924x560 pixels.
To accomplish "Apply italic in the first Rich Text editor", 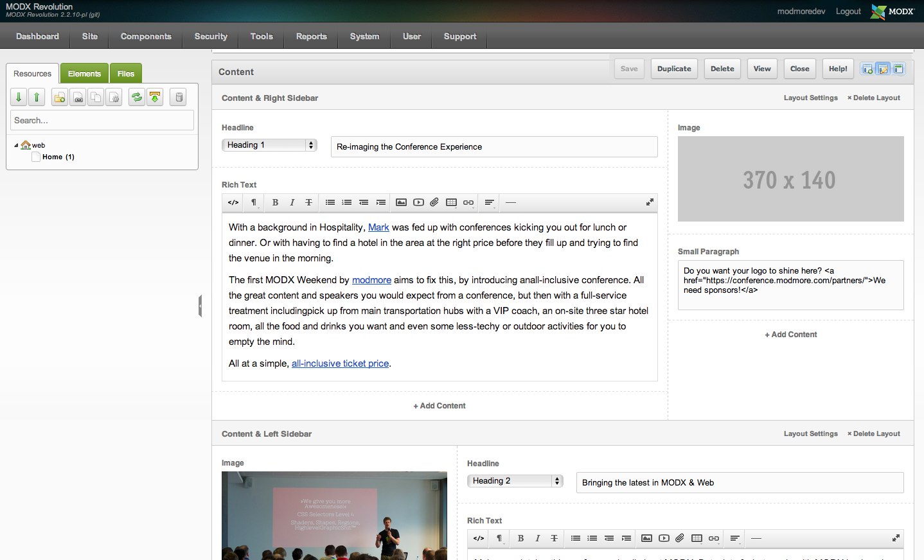I will pos(292,202).
